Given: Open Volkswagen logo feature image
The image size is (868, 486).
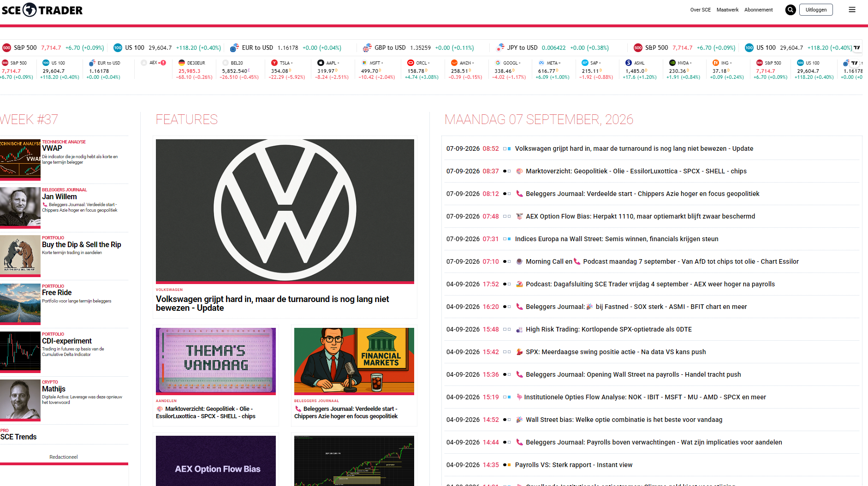Looking at the screenshot, I should [285, 210].
